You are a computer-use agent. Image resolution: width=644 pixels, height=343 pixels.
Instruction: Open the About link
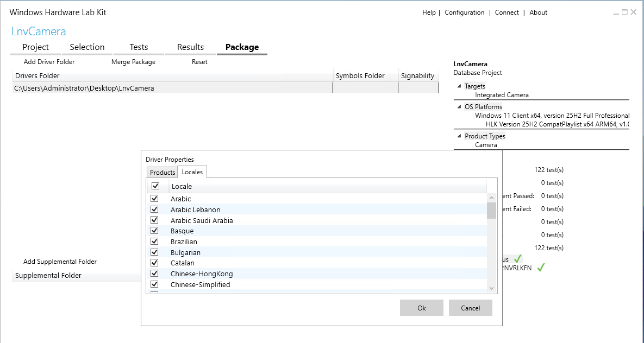[538, 12]
